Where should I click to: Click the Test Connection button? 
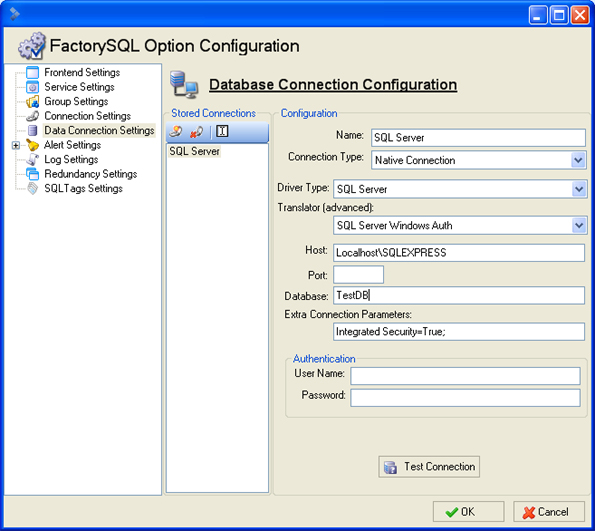point(429,466)
